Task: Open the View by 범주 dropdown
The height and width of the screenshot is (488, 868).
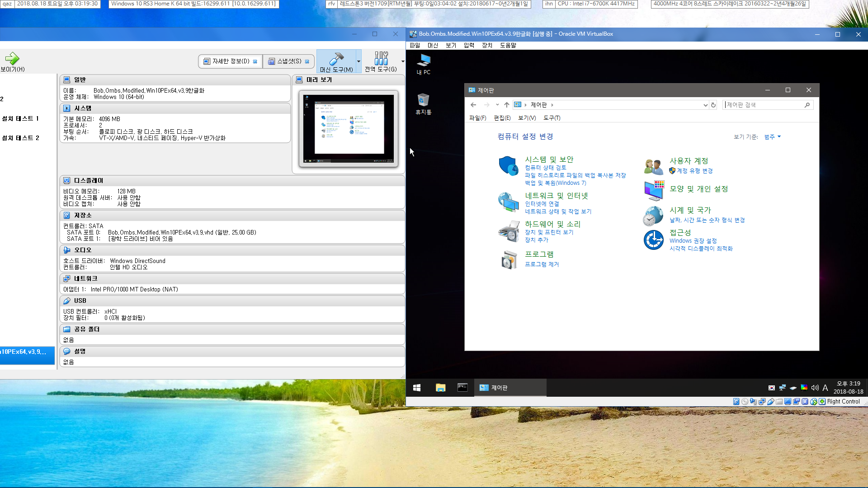Action: pos(773,137)
